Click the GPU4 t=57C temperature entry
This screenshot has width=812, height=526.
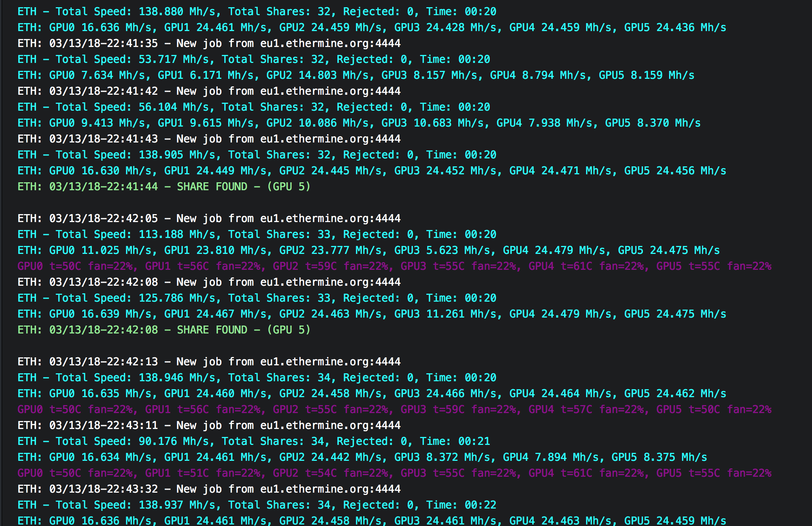pos(586,410)
